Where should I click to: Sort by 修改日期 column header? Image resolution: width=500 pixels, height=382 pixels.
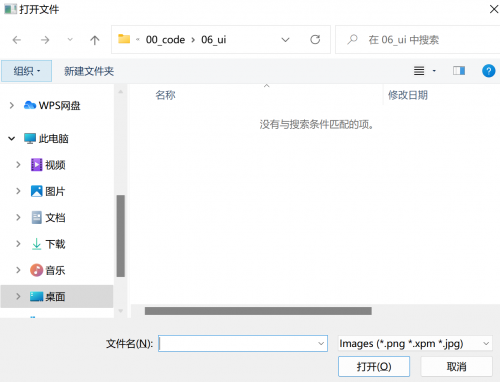coord(408,95)
